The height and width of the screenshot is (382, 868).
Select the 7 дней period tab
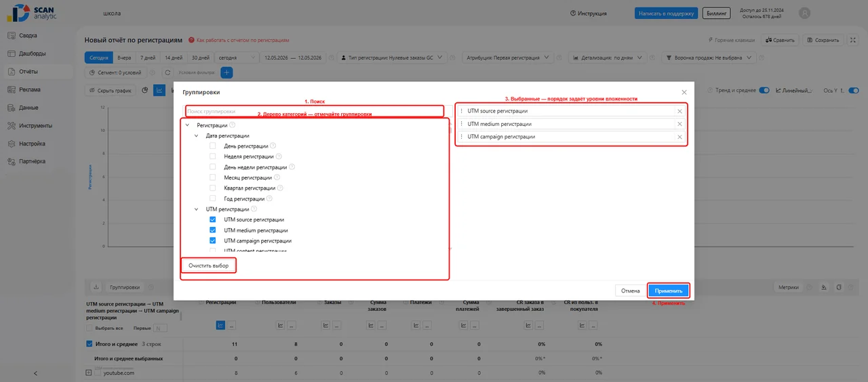coord(148,58)
